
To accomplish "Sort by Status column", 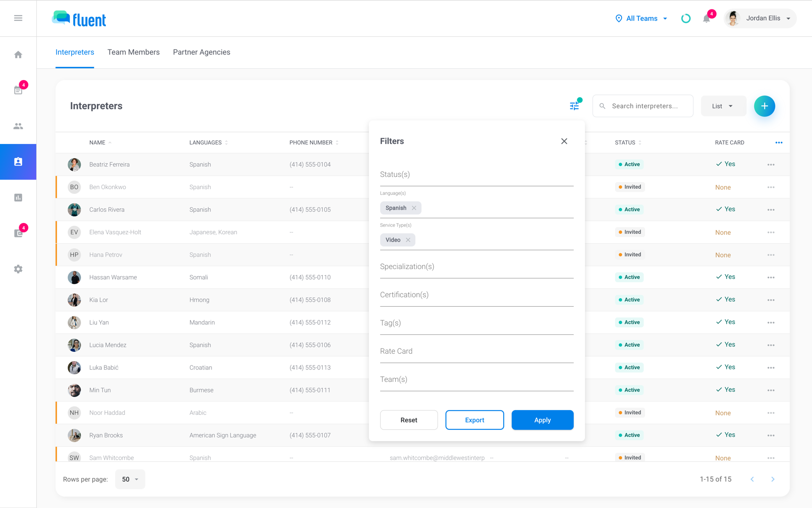I will point(628,143).
